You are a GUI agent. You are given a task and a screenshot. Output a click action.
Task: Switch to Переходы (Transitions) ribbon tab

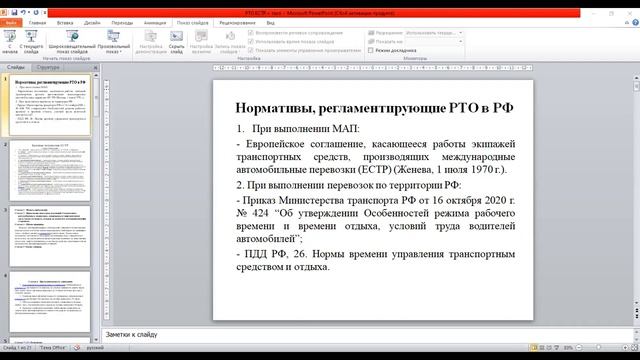(x=122, y=23)
